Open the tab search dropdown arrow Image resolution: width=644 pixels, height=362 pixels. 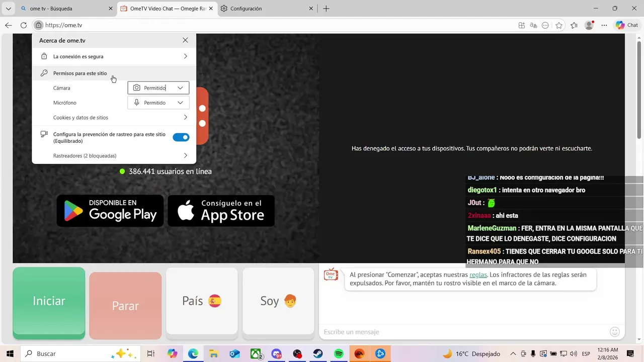(9, 9)
